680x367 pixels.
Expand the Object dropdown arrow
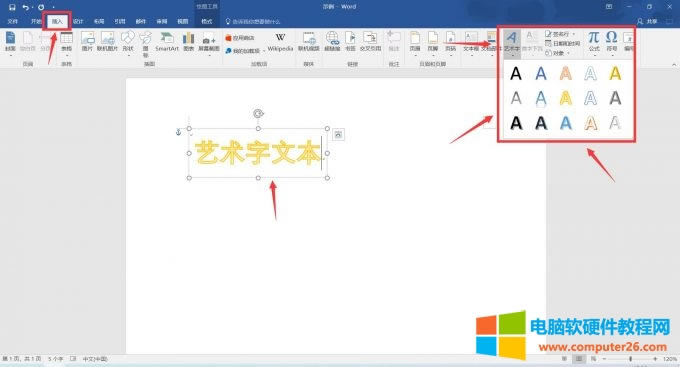click(568, 53)
